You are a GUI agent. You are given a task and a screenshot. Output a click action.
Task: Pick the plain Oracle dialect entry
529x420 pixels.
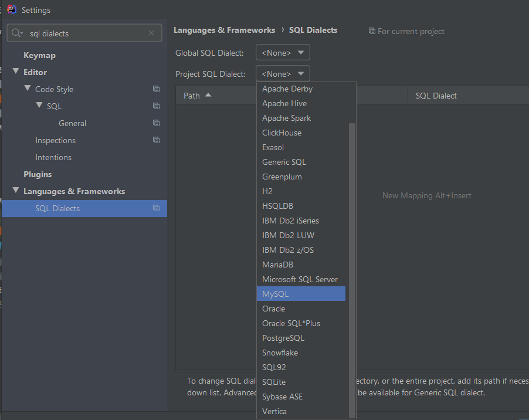(x=301, y=309)
